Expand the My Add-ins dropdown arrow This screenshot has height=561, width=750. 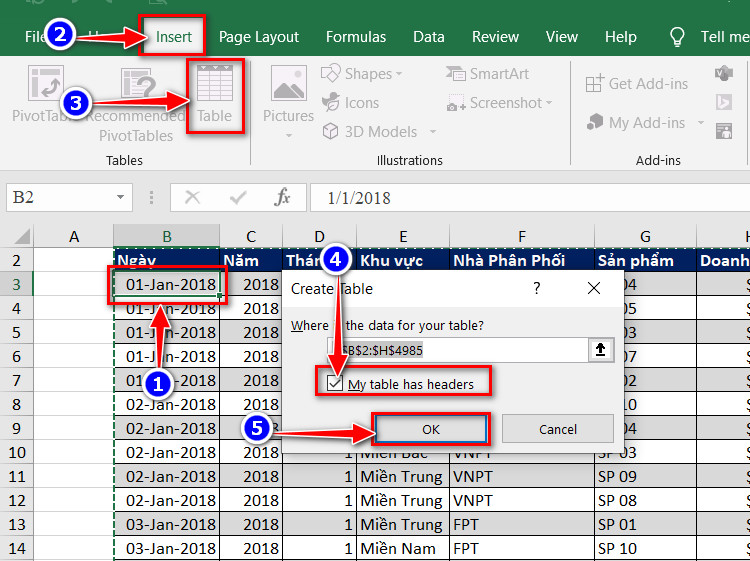pos(701,123)
